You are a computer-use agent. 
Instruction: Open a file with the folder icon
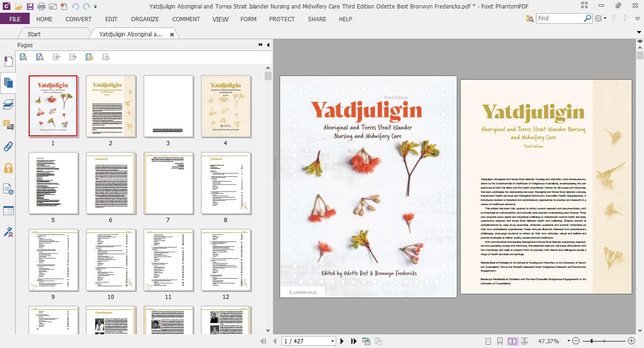click(x=18, y=7)
